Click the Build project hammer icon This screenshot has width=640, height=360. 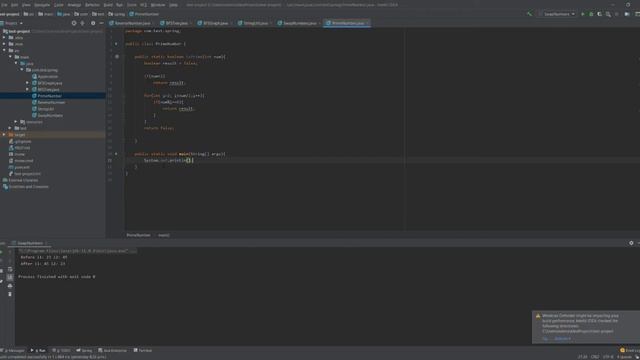tap(529, 14)
